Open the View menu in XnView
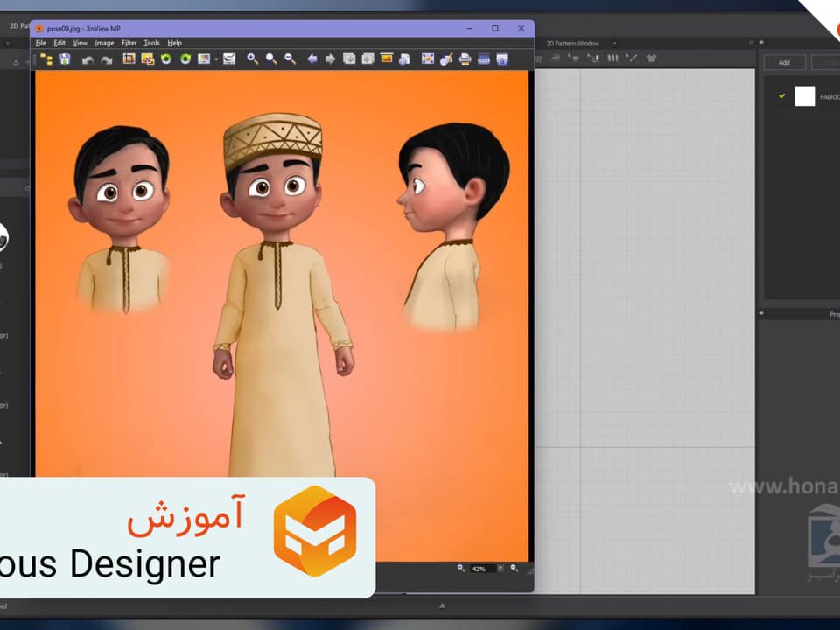 80,43
